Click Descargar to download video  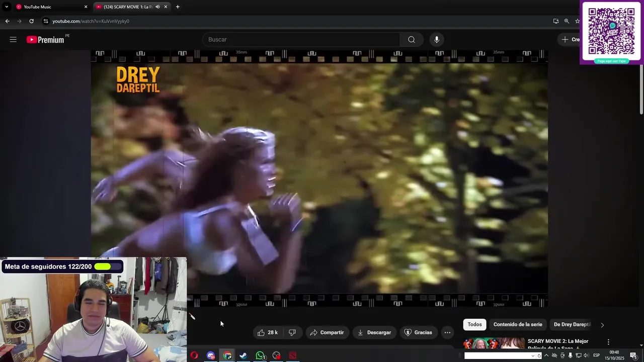tap(374, 332)
